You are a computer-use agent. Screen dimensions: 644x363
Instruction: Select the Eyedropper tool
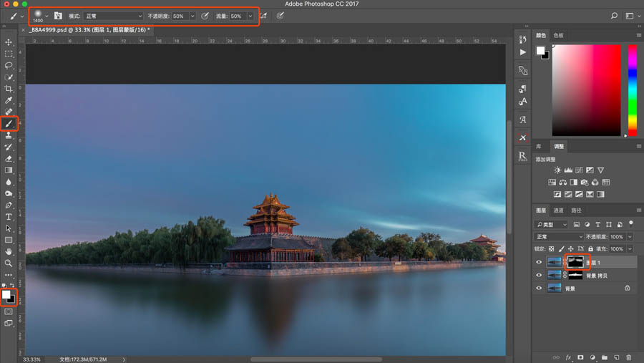click(9, 100)
